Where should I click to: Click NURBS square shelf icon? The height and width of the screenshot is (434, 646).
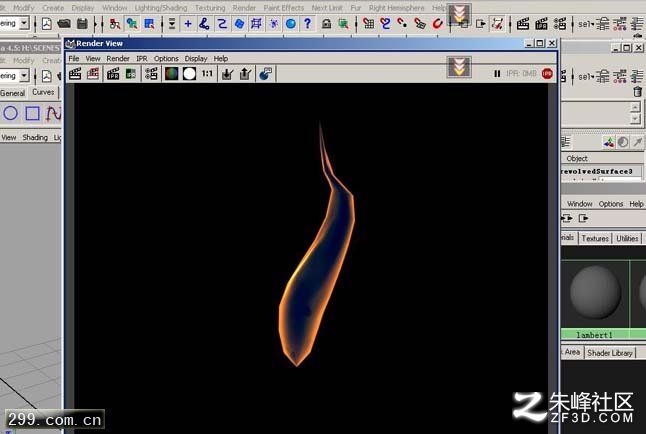pyautogui.click(x=32, y=113)
